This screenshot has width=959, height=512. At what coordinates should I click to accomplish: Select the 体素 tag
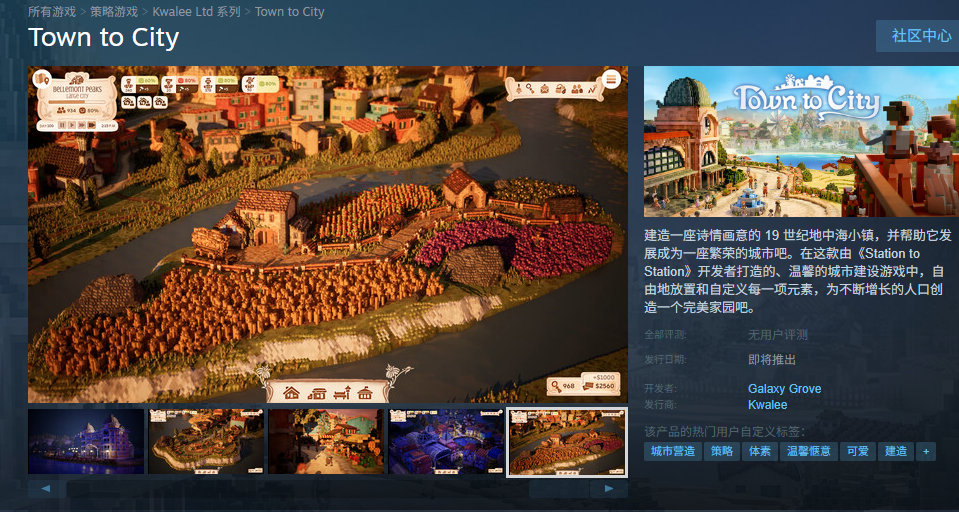pos(760,451)
